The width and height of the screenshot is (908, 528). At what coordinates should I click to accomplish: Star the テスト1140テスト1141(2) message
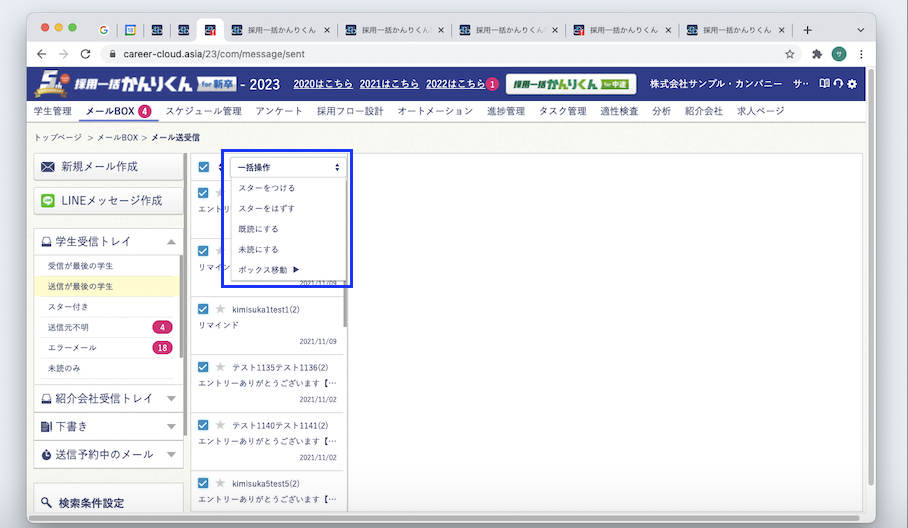220,425
